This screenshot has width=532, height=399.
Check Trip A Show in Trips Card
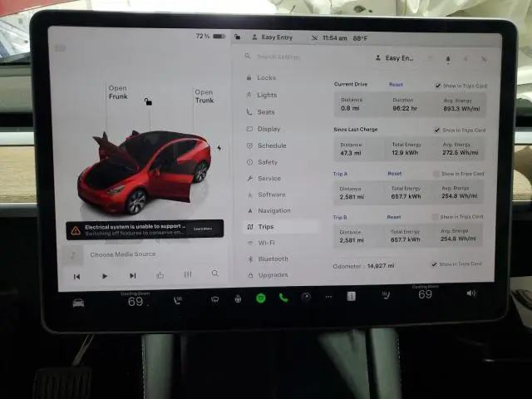(436, 174)
